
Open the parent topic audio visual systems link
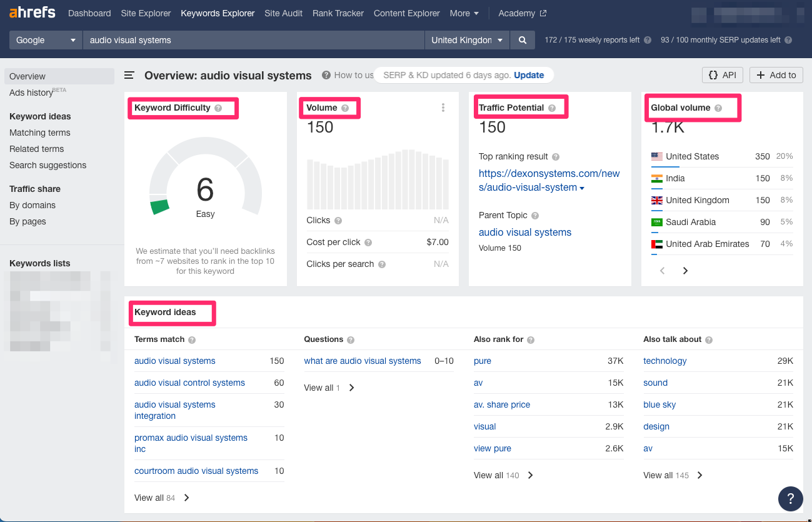[x=525, y=232]
